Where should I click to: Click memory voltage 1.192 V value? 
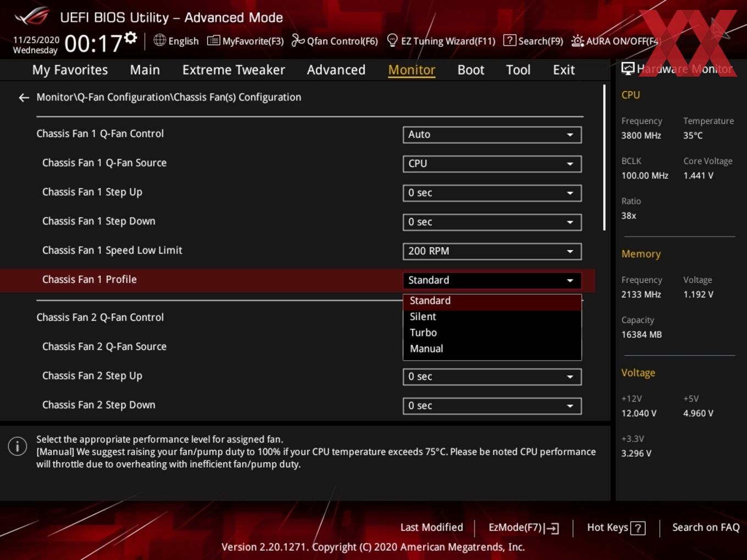[x=698, y=294]
